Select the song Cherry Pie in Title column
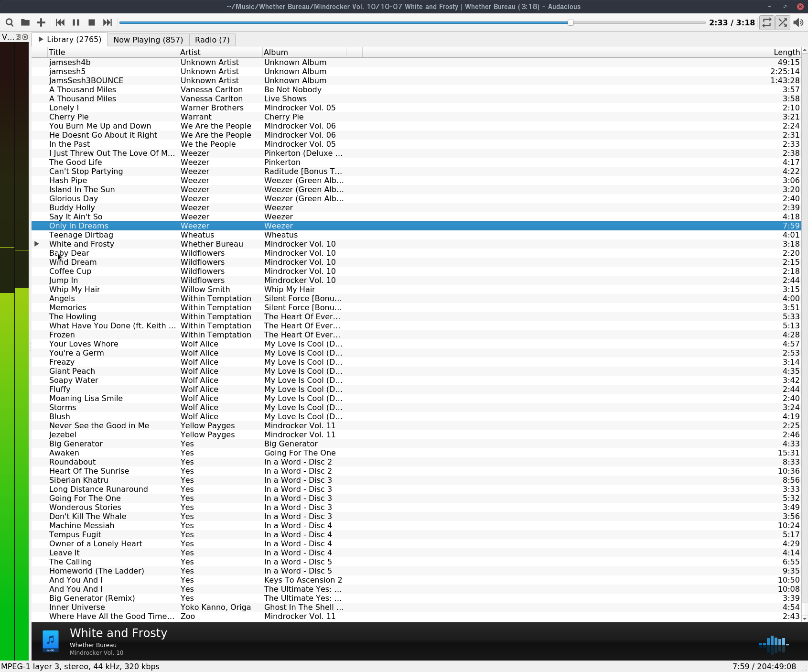Viewport: 808px width, 672px height. 69,117
